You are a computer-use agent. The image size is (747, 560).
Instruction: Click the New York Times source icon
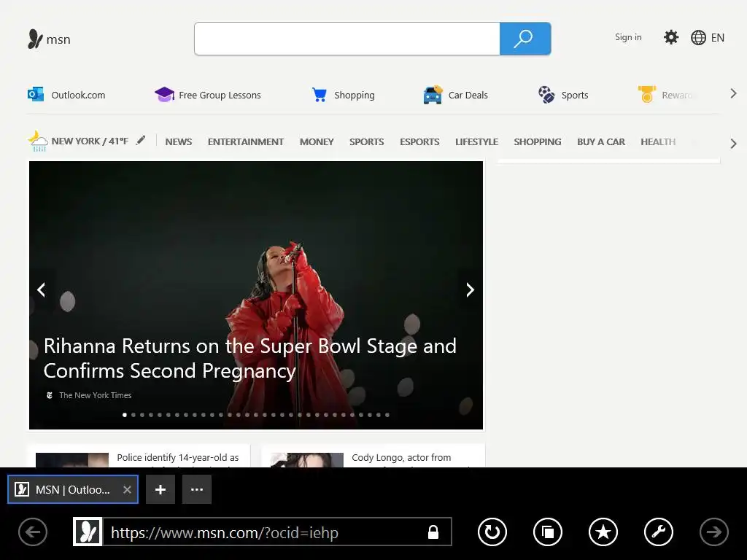(x=50, y=395)
